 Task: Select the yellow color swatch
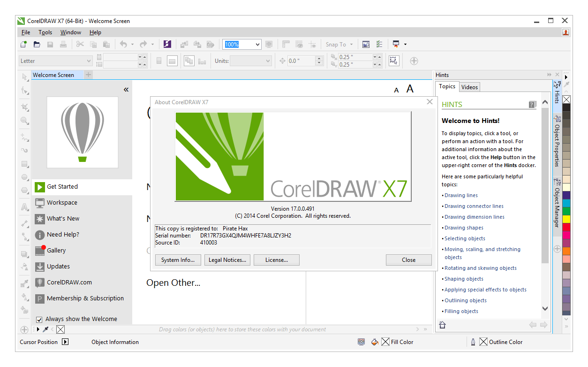click(x=566, y=219)
